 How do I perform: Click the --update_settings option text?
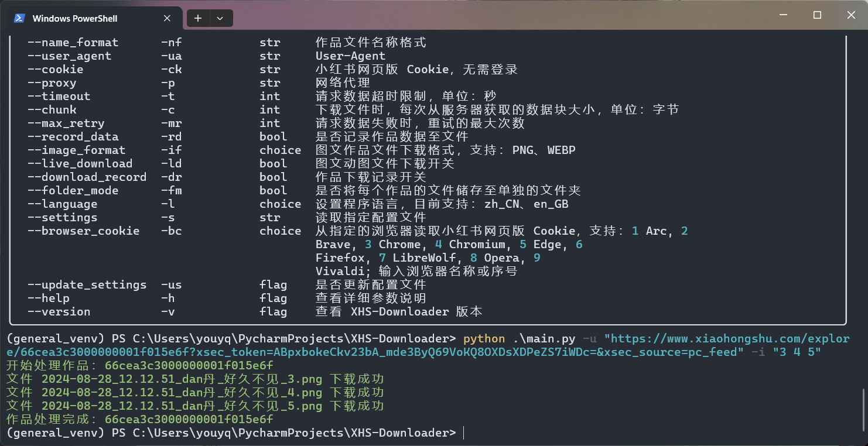87,285
